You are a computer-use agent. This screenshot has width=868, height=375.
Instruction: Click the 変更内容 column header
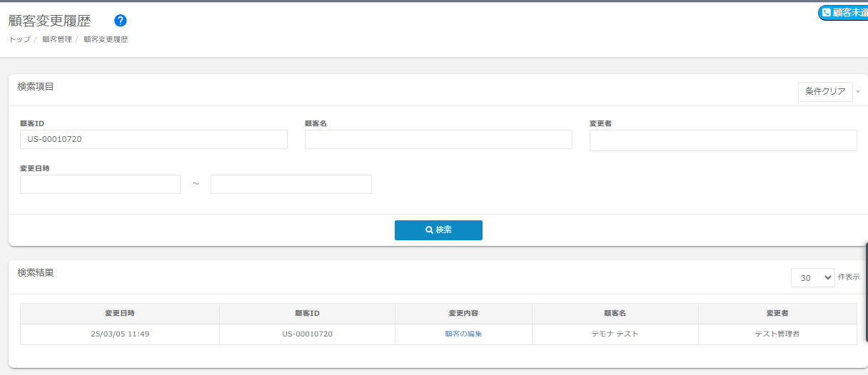click(463, 314)
